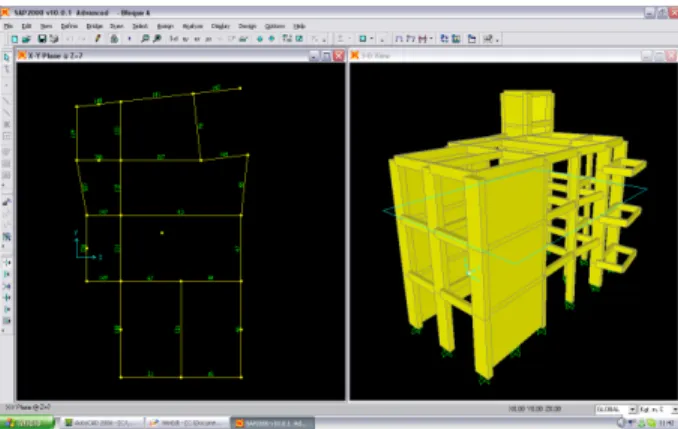Toggle the lock/unlock model icon
Screen dimensions: 678x429
(114, 39)
